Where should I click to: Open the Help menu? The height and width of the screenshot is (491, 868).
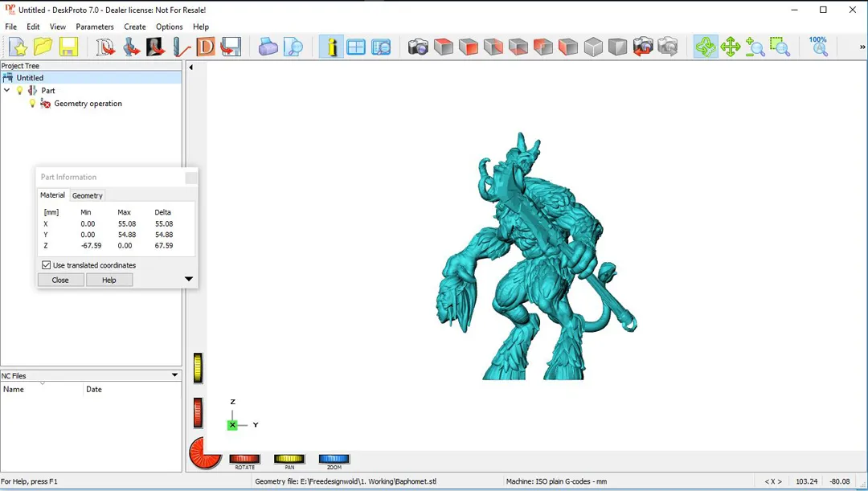(201, 27)
